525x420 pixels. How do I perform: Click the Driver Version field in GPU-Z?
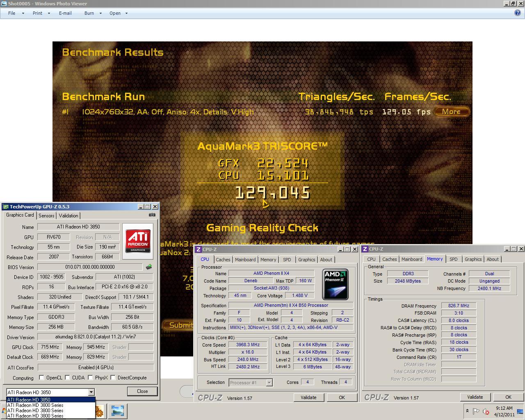(96, 337)
